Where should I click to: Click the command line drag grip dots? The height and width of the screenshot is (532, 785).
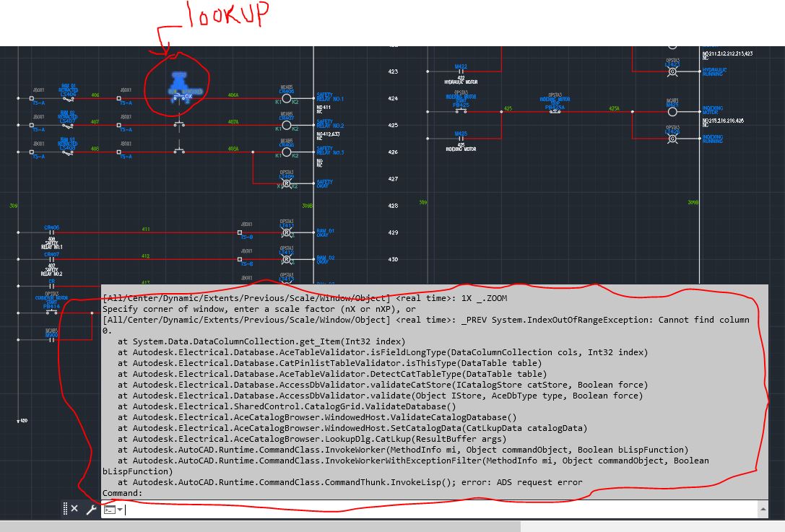click(66, 508)
